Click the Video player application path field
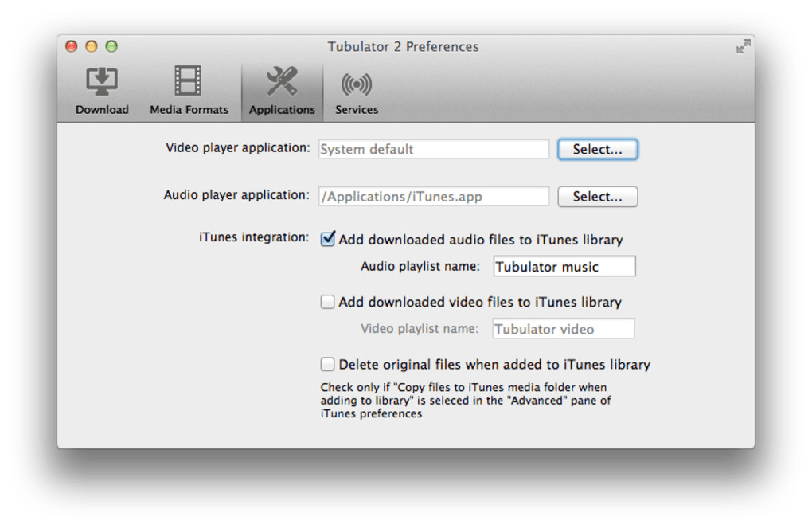This screenshot has width=812, height=528. click(434, 149)
